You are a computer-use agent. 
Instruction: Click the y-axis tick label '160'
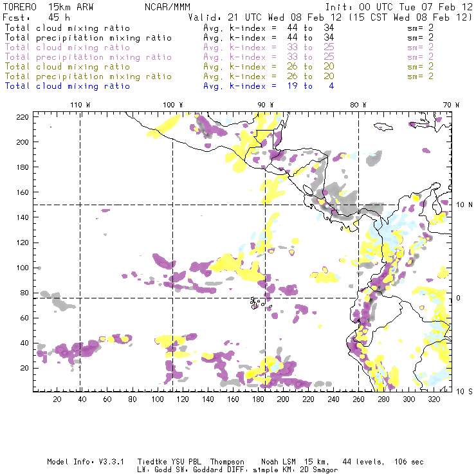pyautogui.click(x=23, y=192)
